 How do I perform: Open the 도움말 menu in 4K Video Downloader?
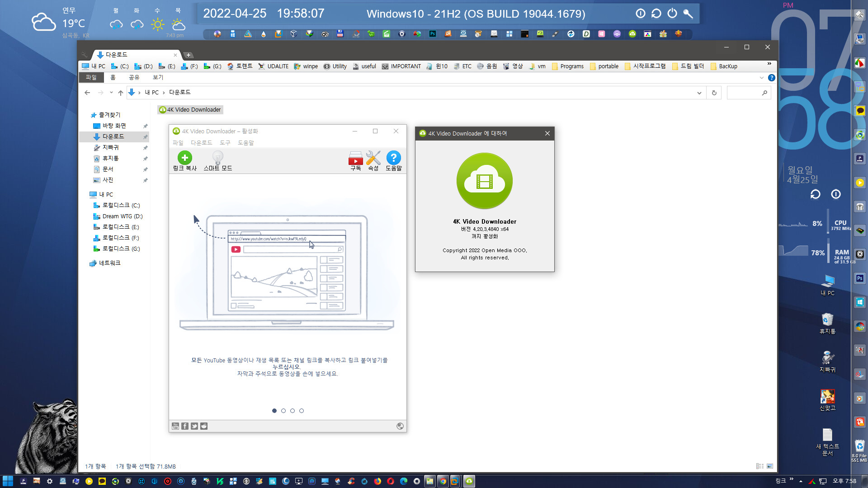point(246,143)
